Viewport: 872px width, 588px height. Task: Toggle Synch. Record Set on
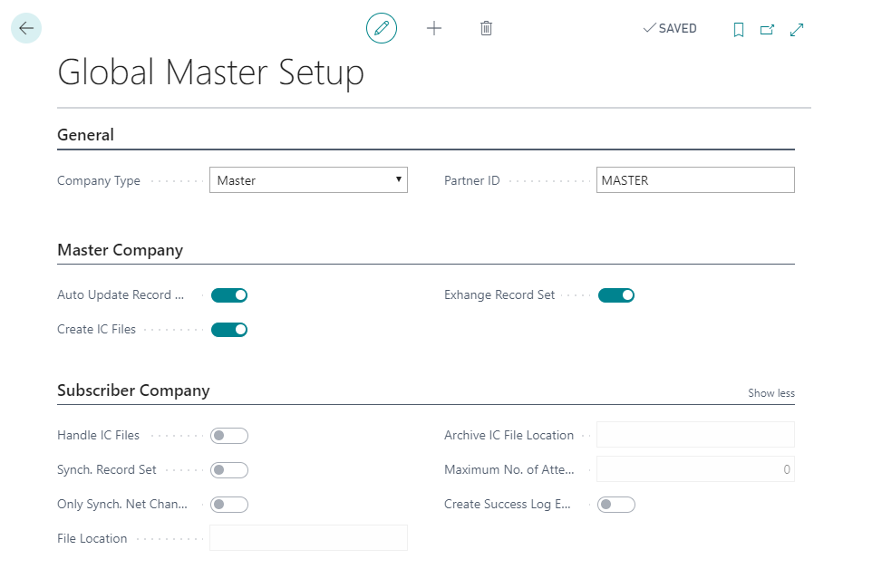[x=229, y=470]
